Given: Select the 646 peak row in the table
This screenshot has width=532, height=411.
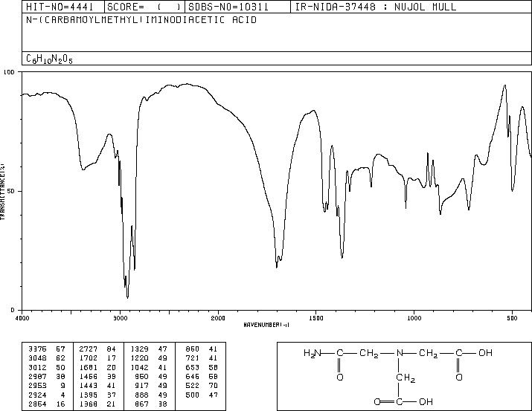Looking at the screenshot, I should [x=201, y=376].
